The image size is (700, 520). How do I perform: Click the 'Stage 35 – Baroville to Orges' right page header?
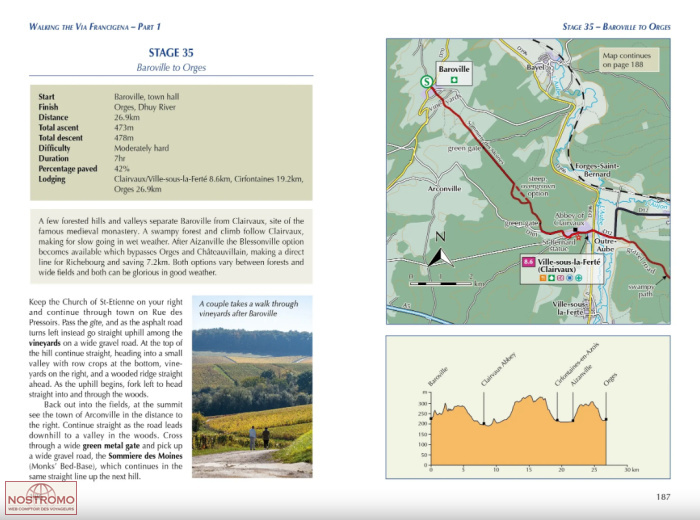click(x=617, y=27)
